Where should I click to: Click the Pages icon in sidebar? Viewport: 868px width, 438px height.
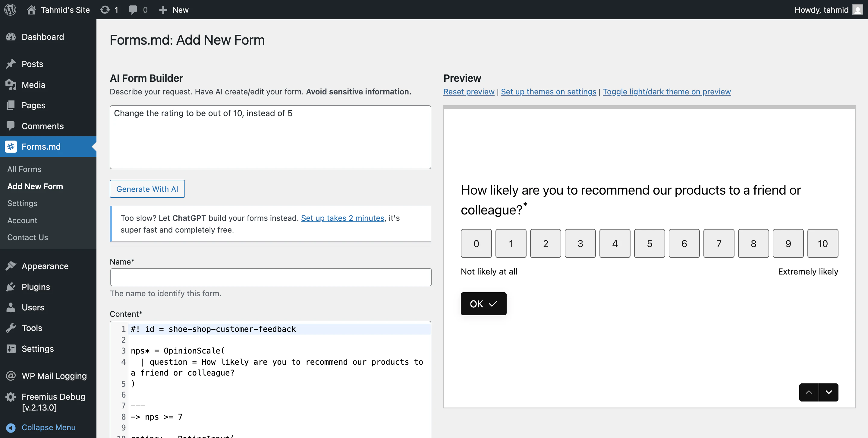click(11, 105)
